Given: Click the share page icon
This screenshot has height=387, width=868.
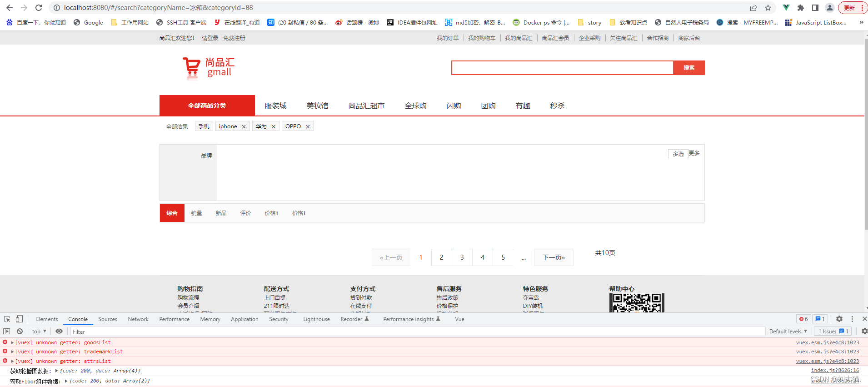Looking at the screenshot, I should (x=753, y=8).
